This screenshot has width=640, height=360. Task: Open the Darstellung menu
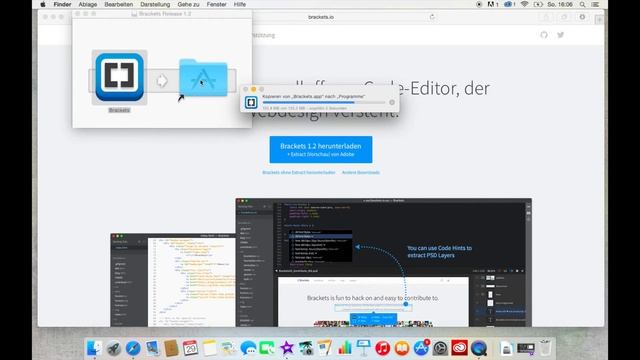(x=155, y=4)
